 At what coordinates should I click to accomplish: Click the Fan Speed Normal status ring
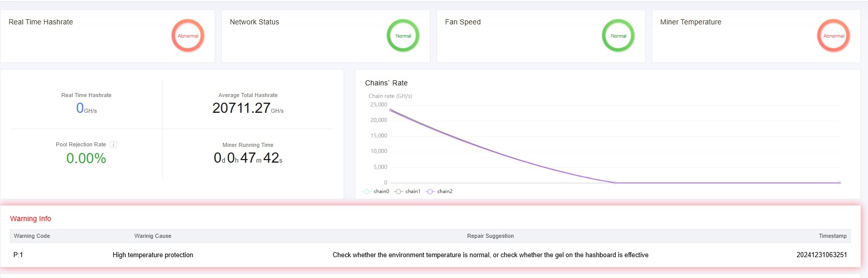pyautogui.click(x=618, y=36)
